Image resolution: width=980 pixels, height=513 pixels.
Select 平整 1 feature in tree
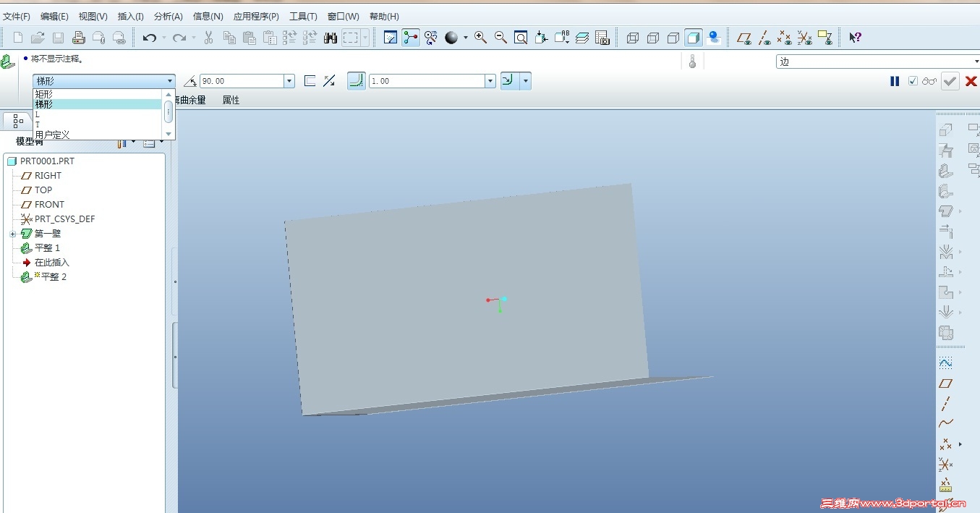point(47,248)
